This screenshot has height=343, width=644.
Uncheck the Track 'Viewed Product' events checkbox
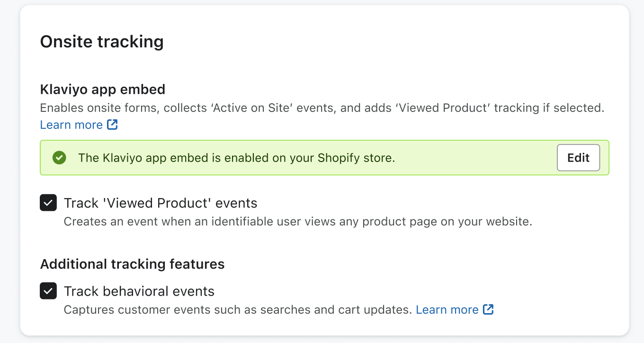point(48,203)
